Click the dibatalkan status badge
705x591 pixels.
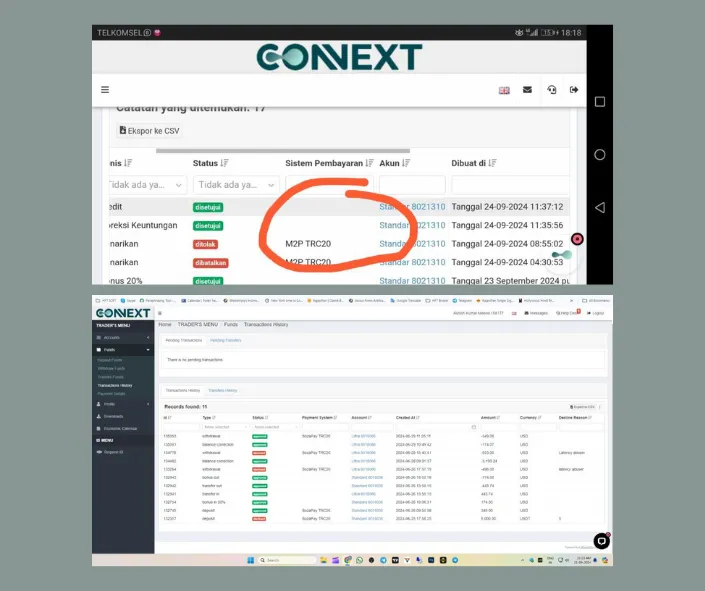pyautogui.click(x=210, y=263)
